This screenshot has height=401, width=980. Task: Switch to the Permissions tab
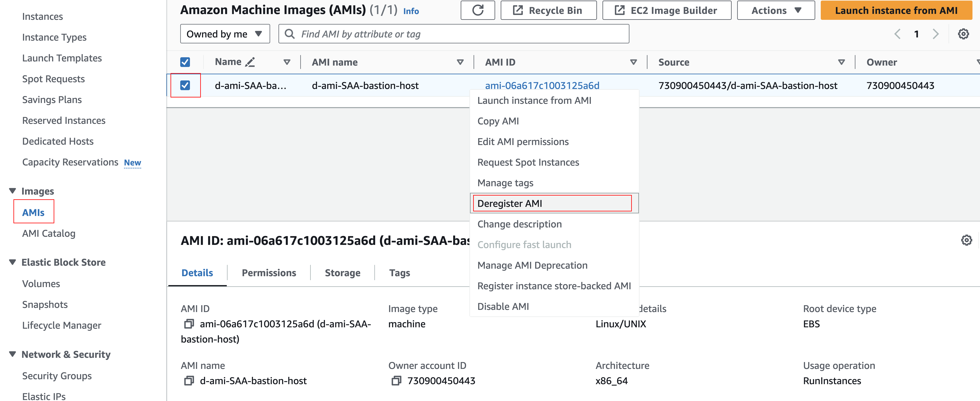269,273
